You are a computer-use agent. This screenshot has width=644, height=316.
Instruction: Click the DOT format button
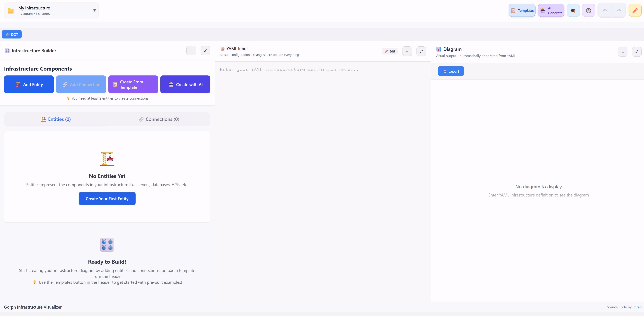(12, 34)
